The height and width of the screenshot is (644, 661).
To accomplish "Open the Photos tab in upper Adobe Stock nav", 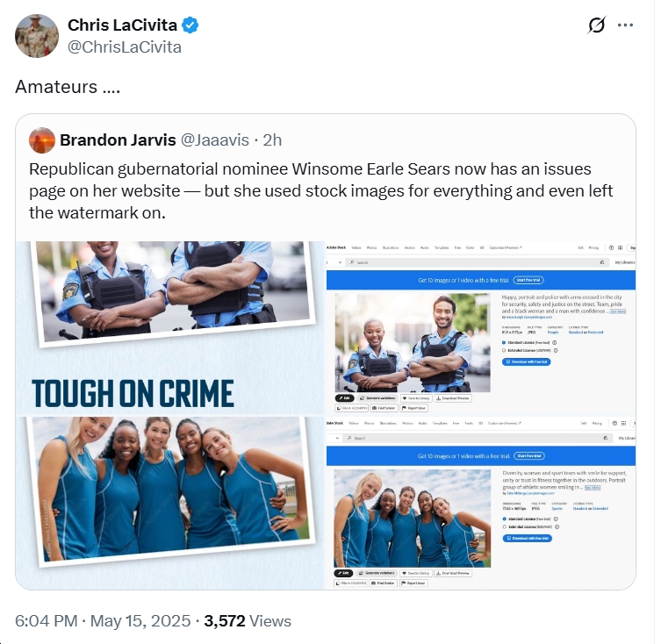I will tap(371, 247).
